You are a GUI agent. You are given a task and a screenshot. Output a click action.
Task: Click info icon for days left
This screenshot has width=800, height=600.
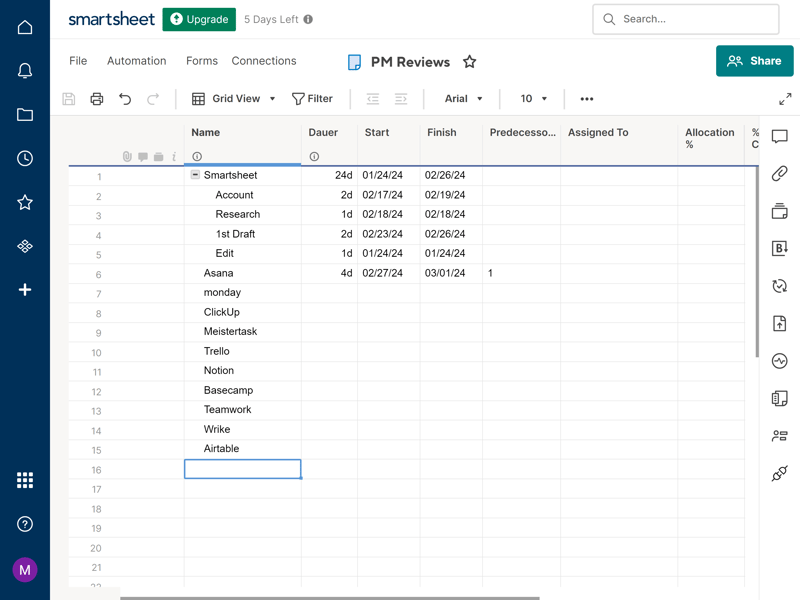(x=308, y=19)
